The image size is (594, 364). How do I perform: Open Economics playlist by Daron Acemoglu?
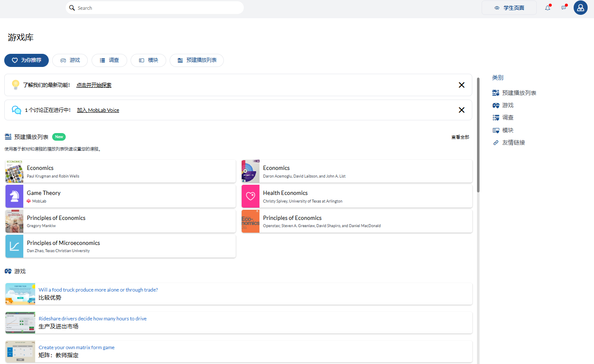point(357,172)
